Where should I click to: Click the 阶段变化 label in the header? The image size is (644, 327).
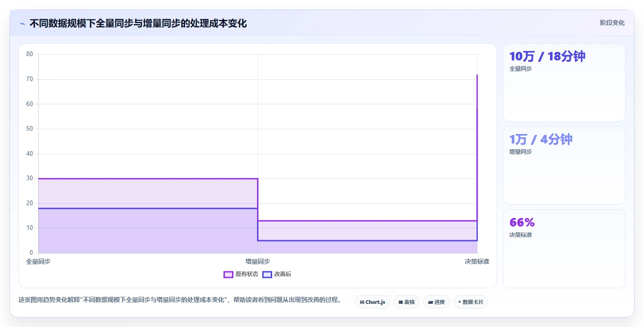pyautogui.click(x=612, y=23)
